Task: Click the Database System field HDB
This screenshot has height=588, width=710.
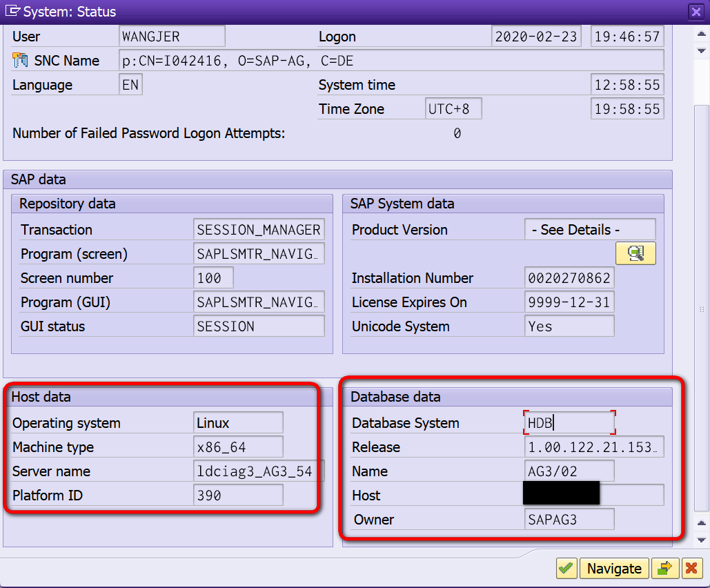Action: pyautogui.click(x=569, y=422)
